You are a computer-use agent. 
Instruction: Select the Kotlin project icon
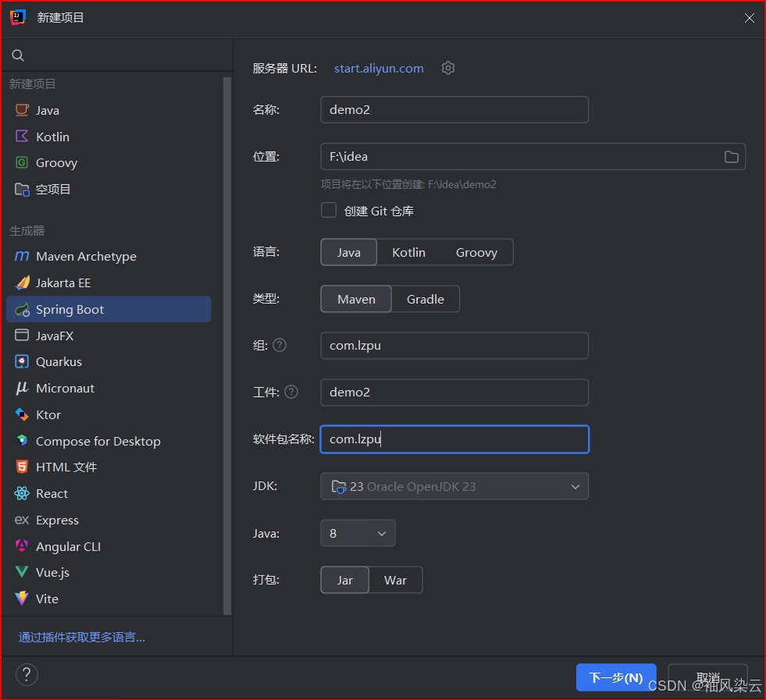[x=22, y=137]
